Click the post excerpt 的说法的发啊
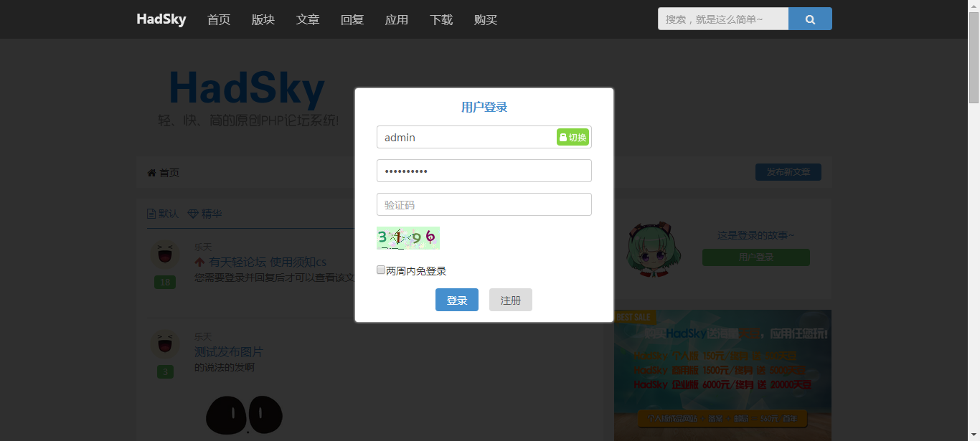The height and width of the screenshot is (441, 980). pos(225,367)
